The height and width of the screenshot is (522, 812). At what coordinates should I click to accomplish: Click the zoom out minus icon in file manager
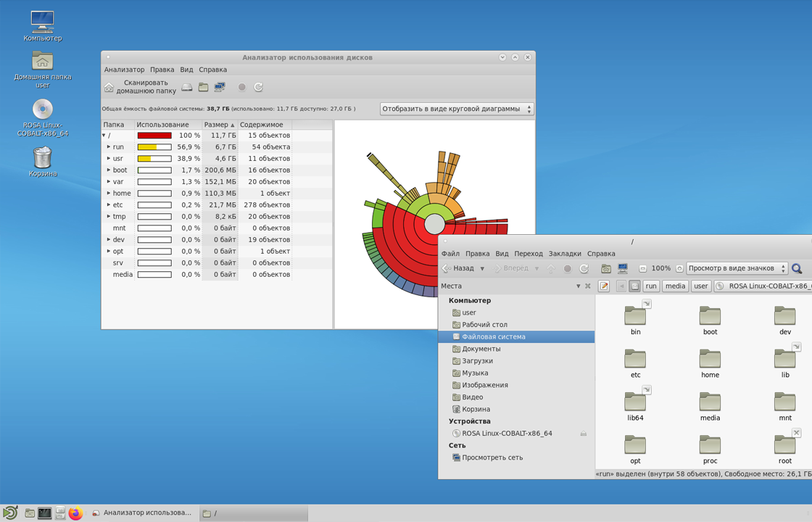click(x=642, y=269)
